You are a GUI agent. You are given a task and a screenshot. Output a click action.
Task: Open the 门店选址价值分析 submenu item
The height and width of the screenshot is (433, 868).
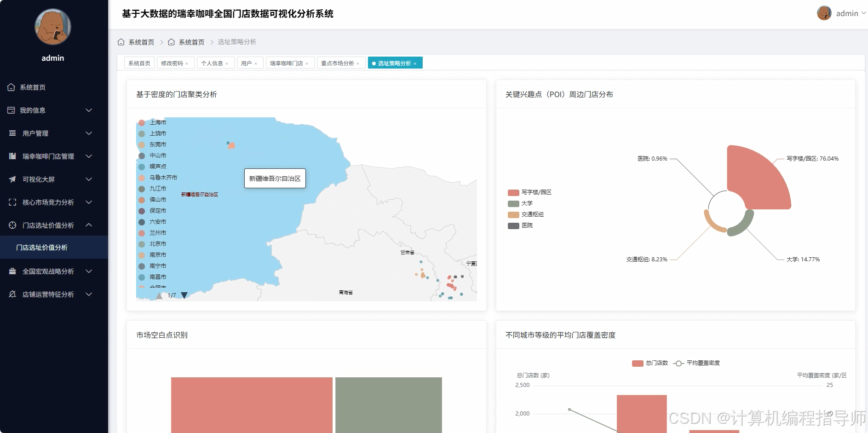(x=54, y=247)
